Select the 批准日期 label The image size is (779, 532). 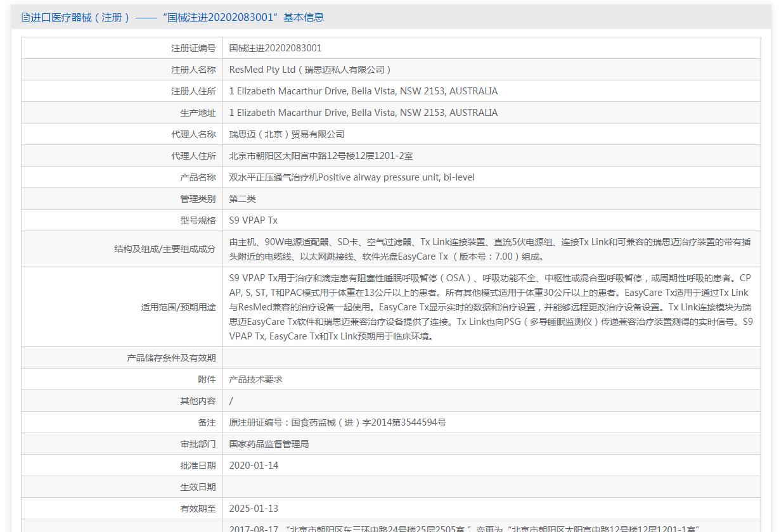pos(198,465)
